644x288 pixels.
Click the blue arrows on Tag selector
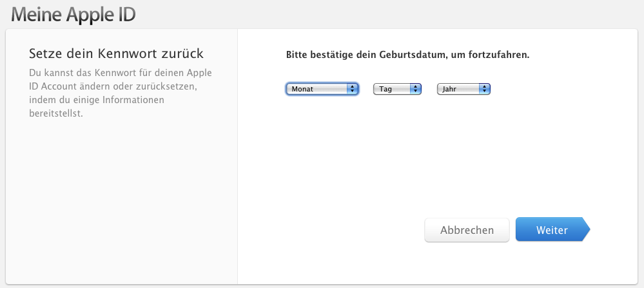coord(416,89)
